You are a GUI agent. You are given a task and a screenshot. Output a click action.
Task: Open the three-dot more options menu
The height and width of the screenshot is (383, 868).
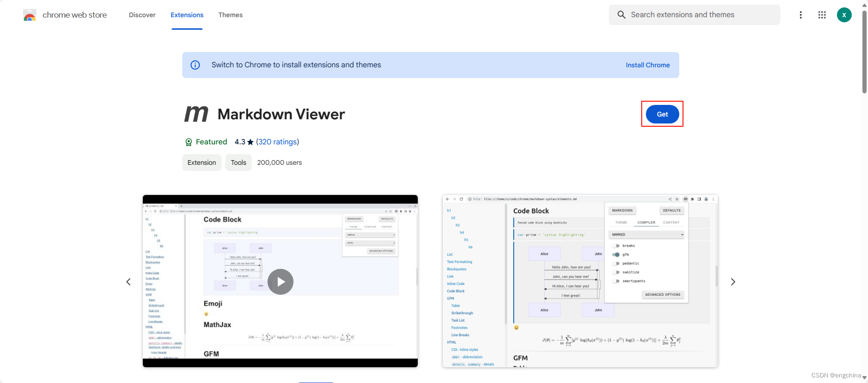pos(800,15)
